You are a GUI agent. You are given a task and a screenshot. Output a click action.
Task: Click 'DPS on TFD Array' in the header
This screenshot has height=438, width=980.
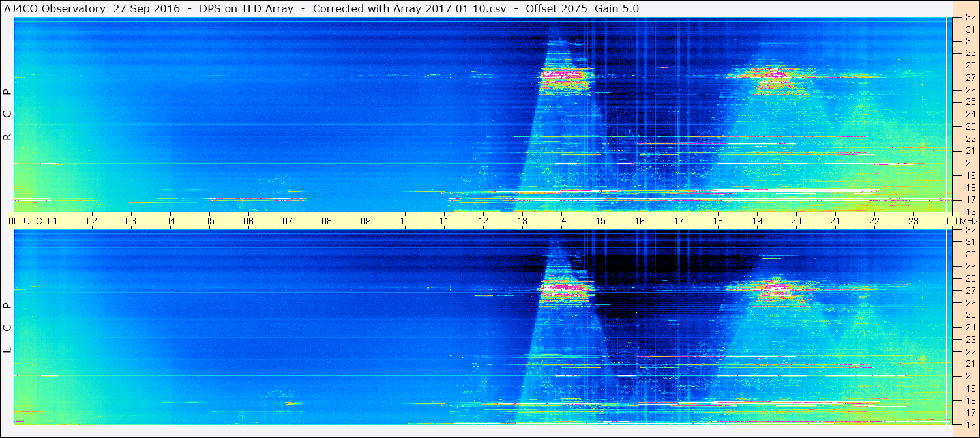246,9
